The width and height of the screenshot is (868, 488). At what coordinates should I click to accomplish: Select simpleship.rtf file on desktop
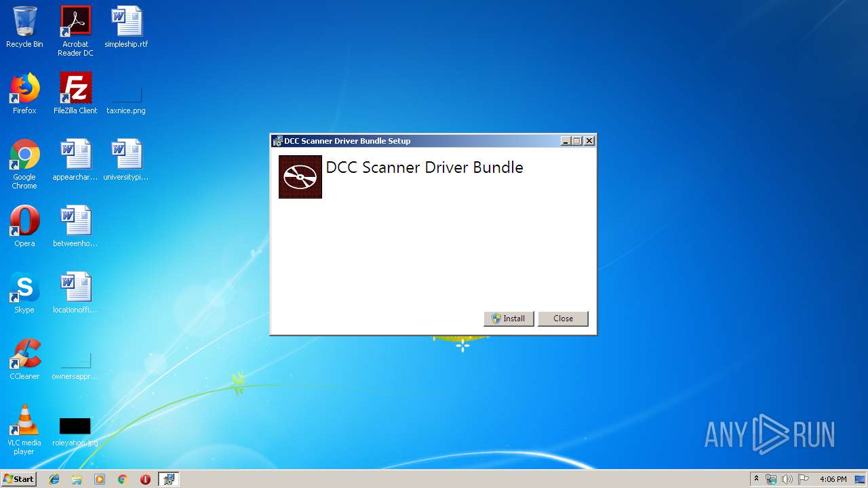126,28
